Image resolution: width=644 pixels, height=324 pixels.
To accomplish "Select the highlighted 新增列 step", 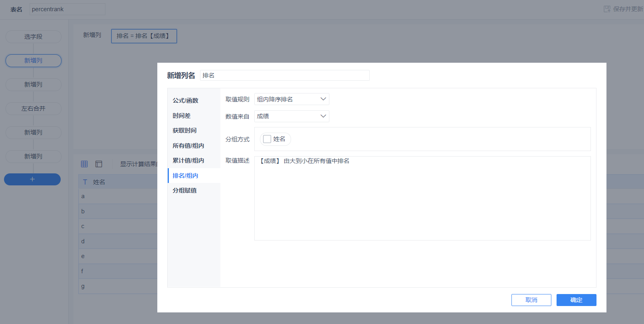I will [x=33, y=60].
